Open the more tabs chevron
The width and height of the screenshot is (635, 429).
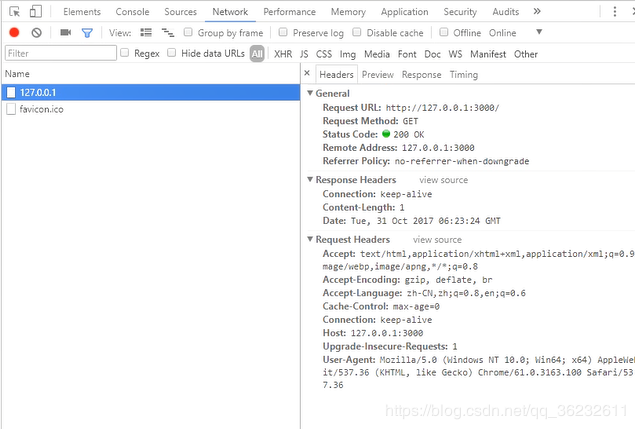tap(537, 11)
